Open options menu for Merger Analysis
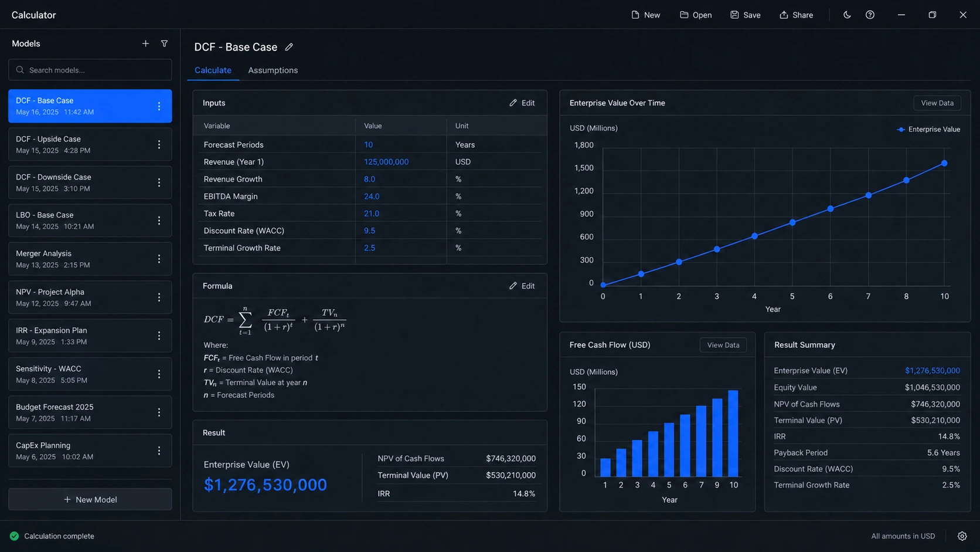This screenshot has height=552, width=980. (x=159, y=259)
